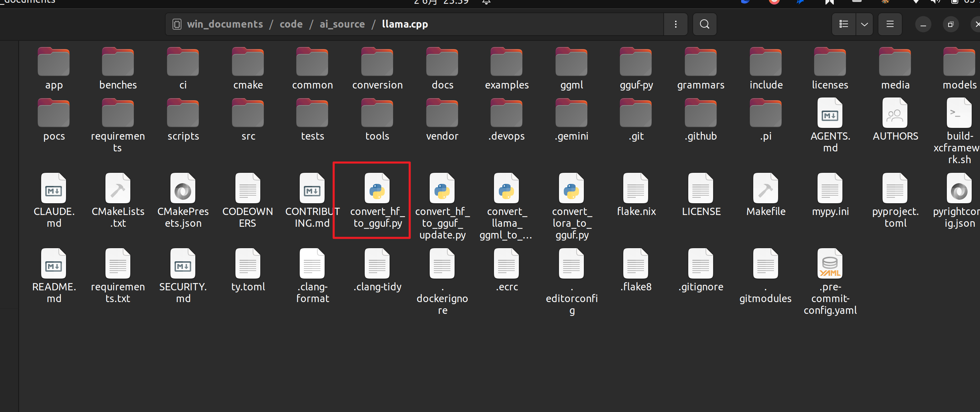Select the CONTRIBUTING.md file

pos(312,200)
